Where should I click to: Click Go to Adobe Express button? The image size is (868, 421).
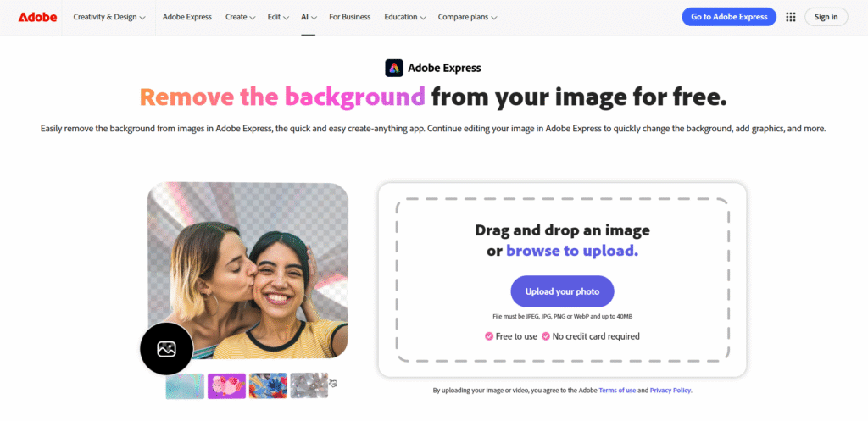[729, 17]
